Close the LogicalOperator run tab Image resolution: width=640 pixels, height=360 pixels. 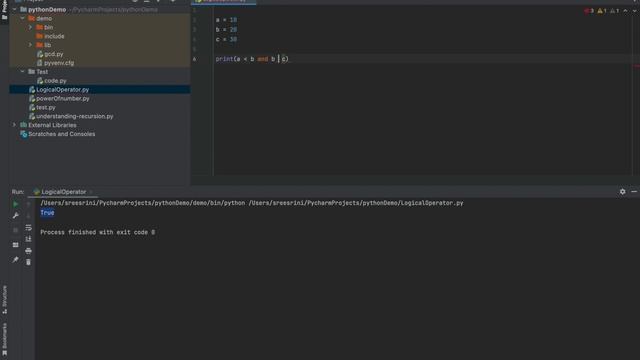tap(91, 192)
